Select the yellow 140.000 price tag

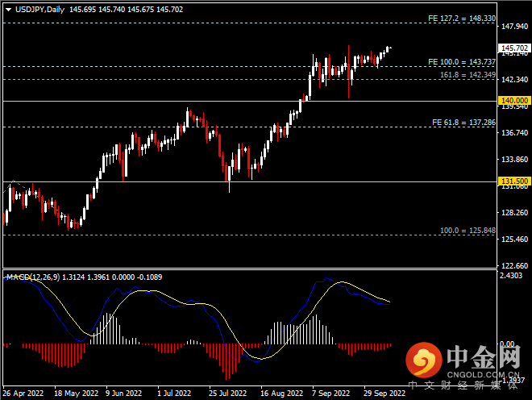click(514, 101)
